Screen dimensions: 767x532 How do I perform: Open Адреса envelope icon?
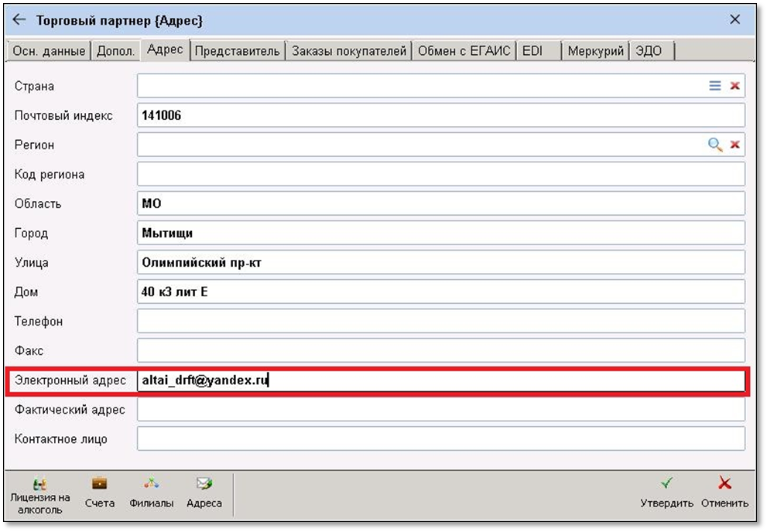[x=204, y=493]
